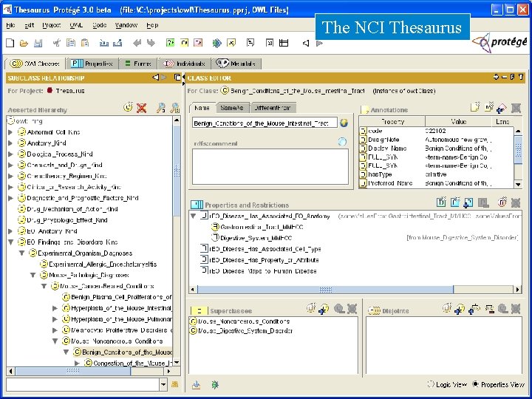Click the add superclass icon with plus sign
Viewport: 532px width, 399px height.
click(324, 309)
